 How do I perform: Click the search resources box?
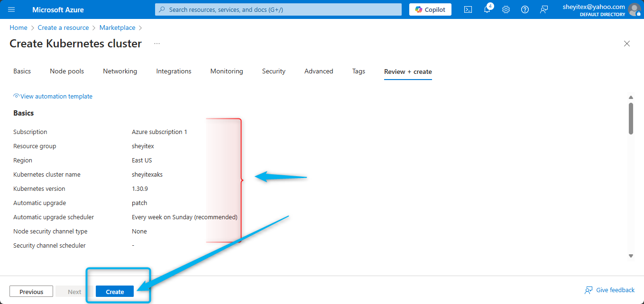[278, 9]
